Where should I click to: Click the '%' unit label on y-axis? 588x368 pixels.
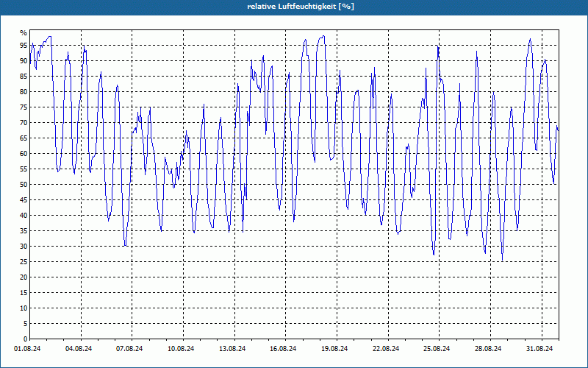point(24,33)
